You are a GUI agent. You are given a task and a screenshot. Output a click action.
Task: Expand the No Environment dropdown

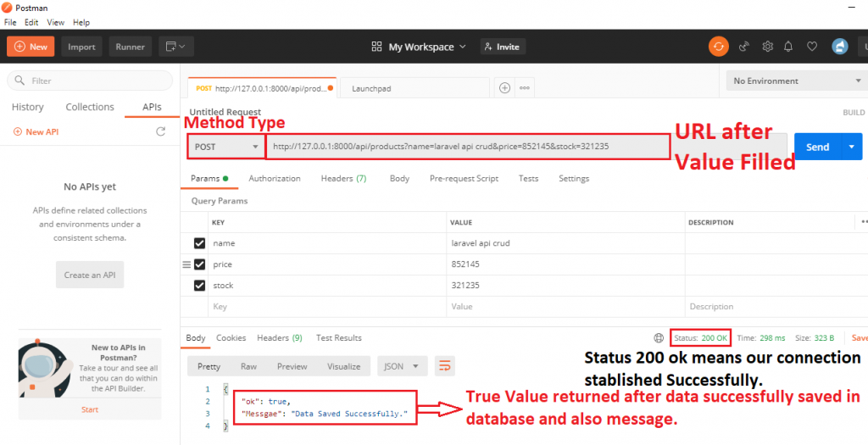pos(795,81)
